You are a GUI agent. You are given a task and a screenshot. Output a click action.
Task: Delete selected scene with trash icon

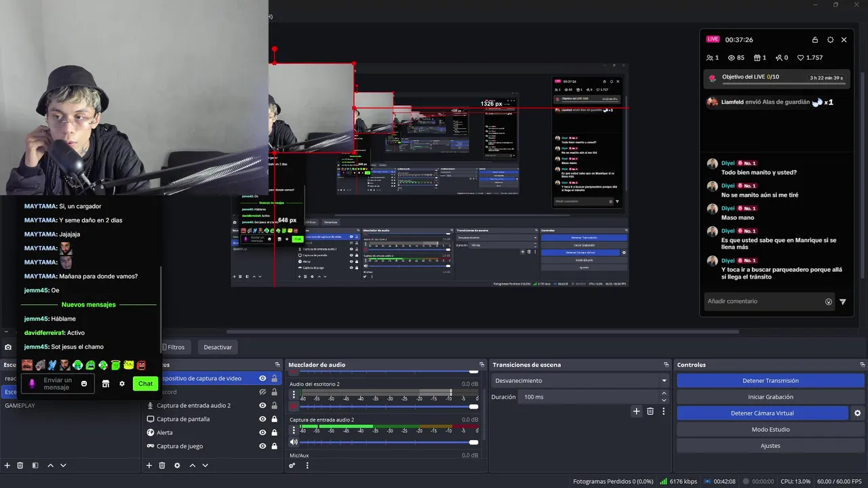20,466
